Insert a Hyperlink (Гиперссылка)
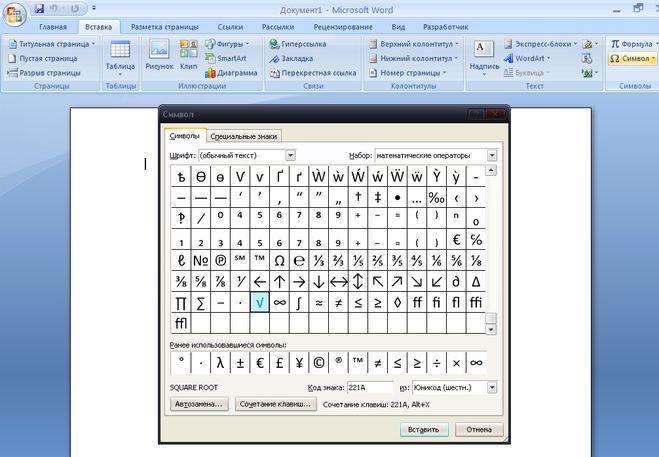 (298, 44)
